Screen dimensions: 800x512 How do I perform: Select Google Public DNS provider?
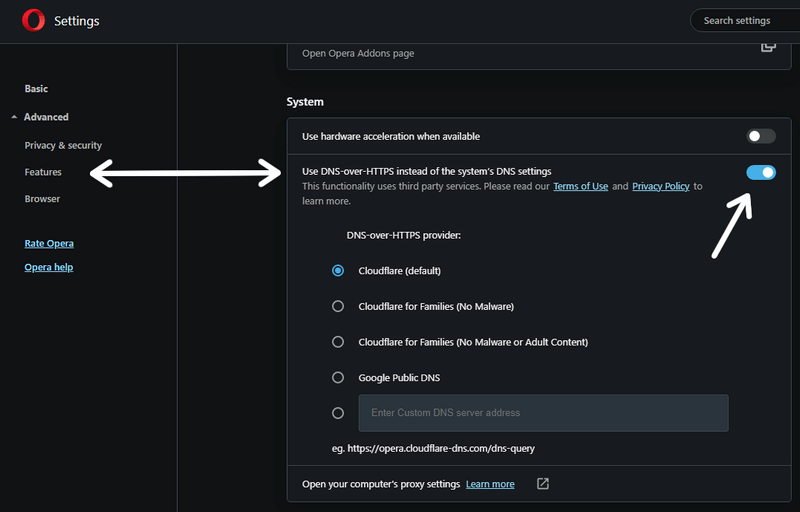[x=338, y=378]
